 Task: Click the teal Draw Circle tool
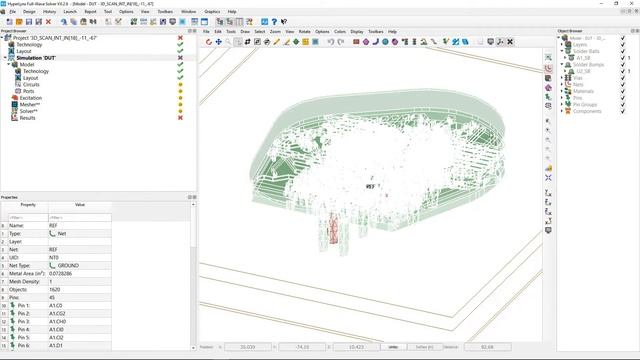(385, 42)
